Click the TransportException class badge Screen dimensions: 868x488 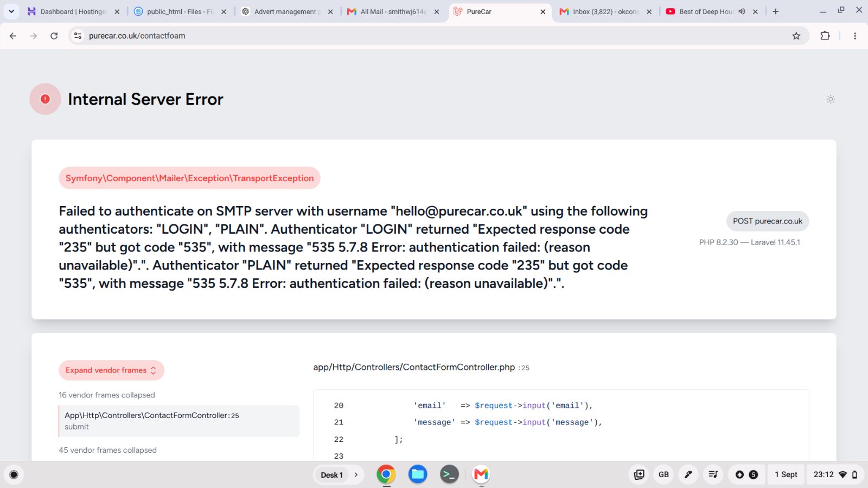coord(189,178)
